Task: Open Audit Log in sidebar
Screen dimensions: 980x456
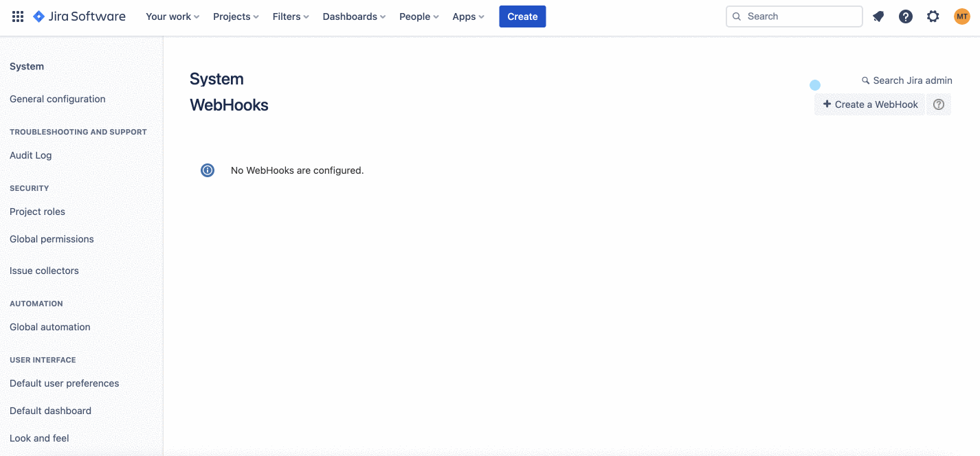Action: 31,155
